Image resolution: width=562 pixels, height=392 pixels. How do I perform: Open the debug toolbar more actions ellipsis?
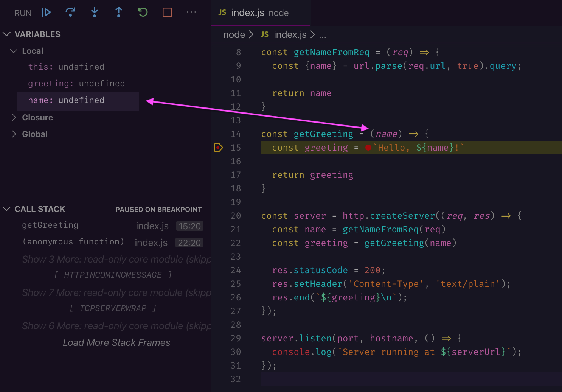click(191, 12)
